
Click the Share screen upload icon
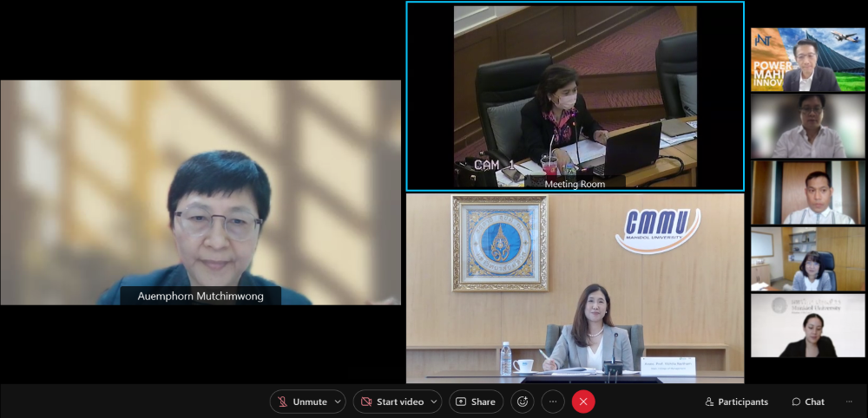tap(461, 402)
